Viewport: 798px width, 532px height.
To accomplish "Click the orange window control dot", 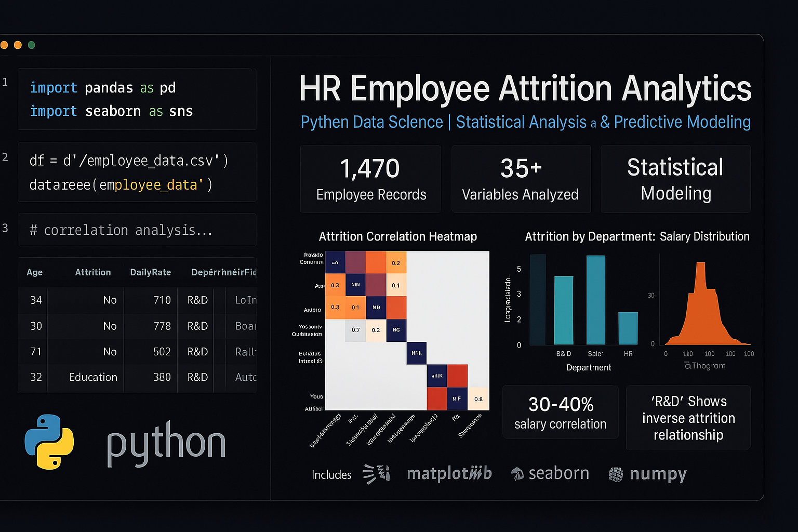I will click(18, 45).
